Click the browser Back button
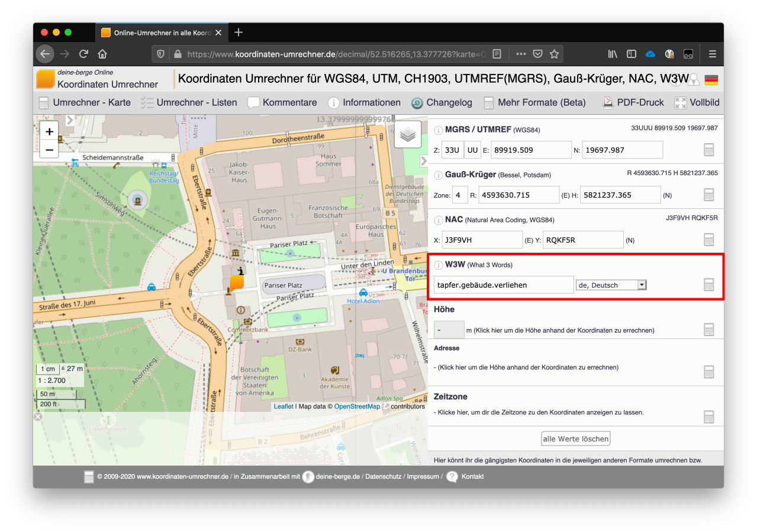This screenshot has height=532, width=757. [45, 54]
